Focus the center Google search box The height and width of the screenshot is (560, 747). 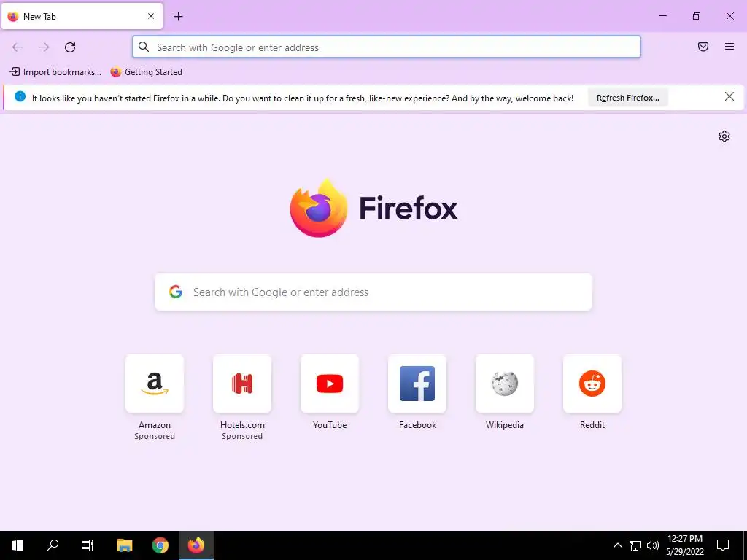[x=373, y=292]
